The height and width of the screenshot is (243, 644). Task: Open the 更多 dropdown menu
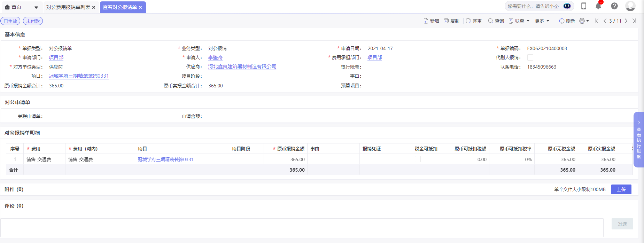tap(542, 21)
